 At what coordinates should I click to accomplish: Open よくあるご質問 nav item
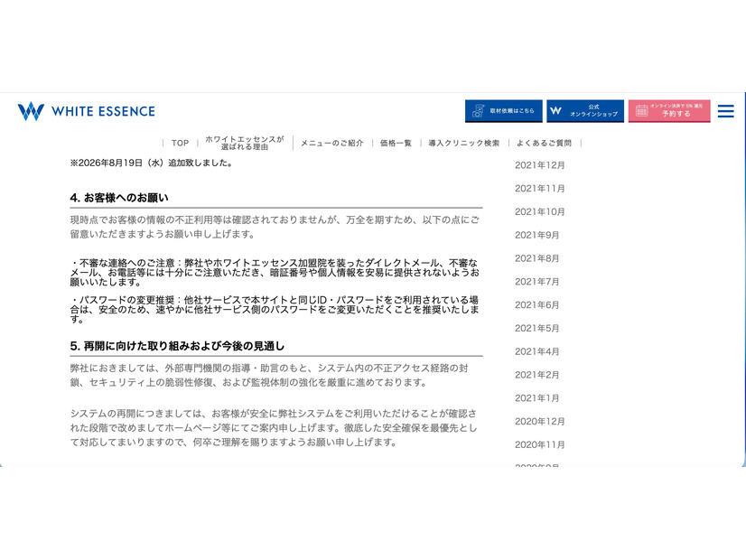pos(544,143)
